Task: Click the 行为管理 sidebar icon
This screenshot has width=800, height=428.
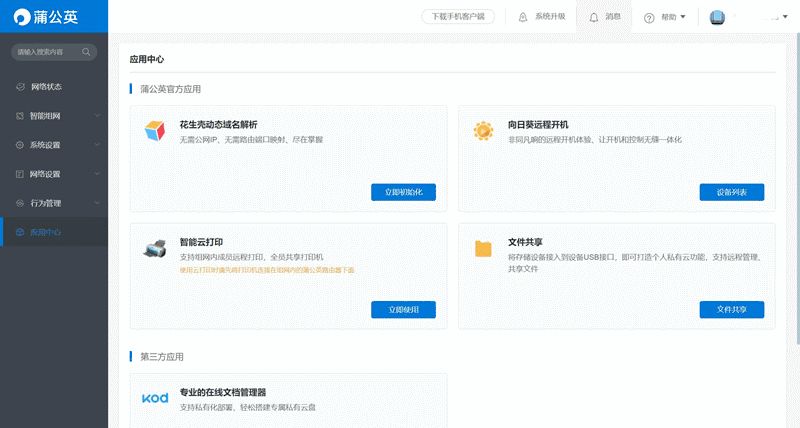Action: [20, 203]
